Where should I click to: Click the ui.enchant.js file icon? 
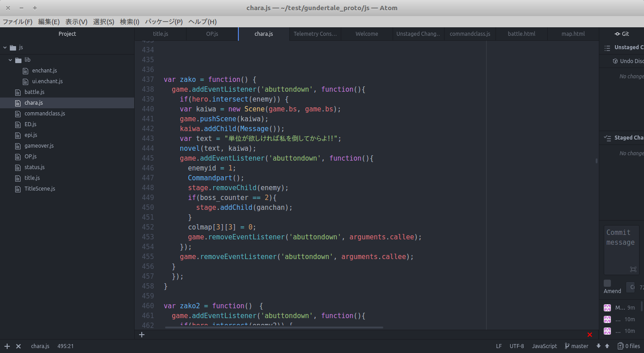click(25, 81)
